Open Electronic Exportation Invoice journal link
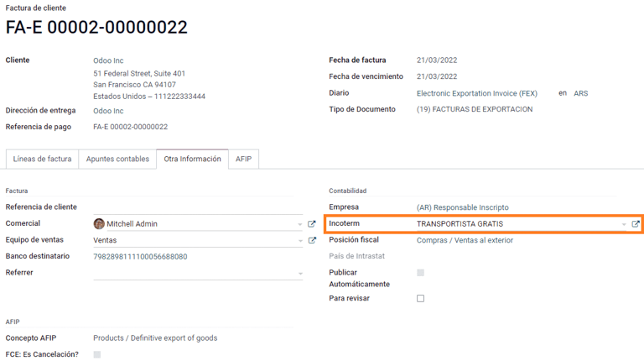Screen dimensions: 644x361 tap(476, 93)
